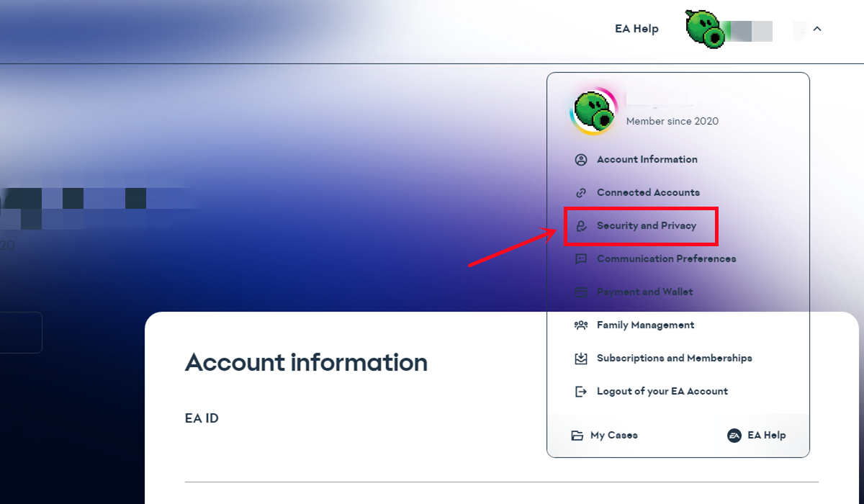Open Family Management settings
This screenshot has height=504, width=864.
pyautogui.click(x=645, y=325)
